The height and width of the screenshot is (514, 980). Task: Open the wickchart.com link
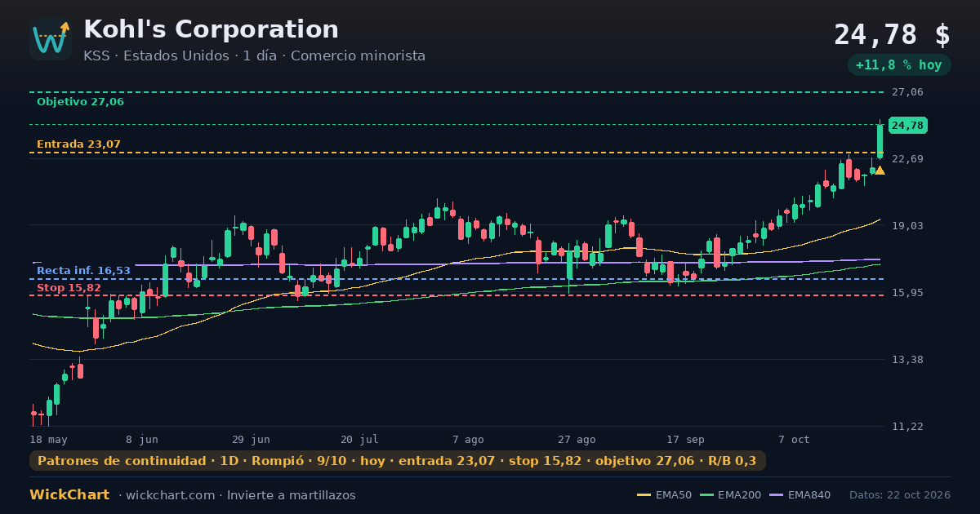point(171,495)
